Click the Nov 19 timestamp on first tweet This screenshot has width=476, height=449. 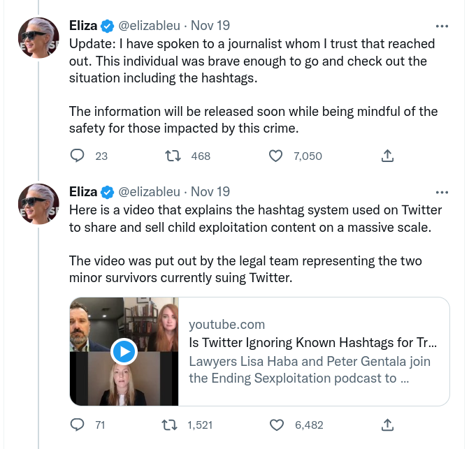pyautogui.click(x=210, y=27)
